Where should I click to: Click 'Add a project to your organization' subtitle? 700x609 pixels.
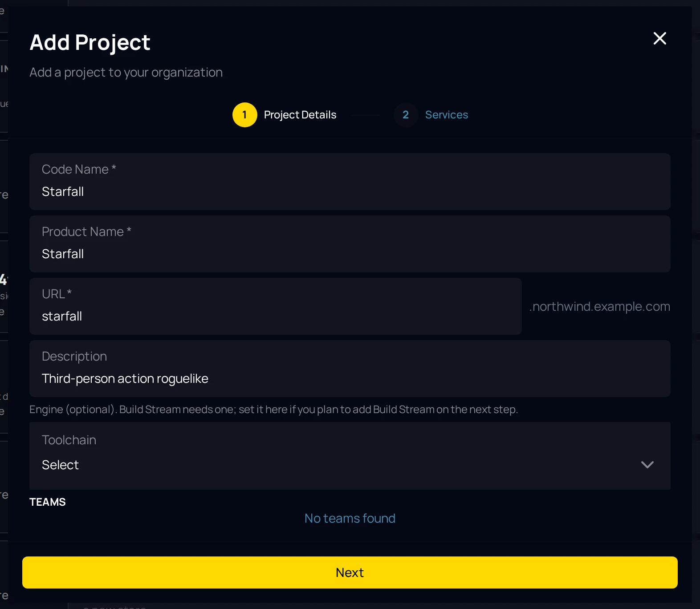[126, 72]
